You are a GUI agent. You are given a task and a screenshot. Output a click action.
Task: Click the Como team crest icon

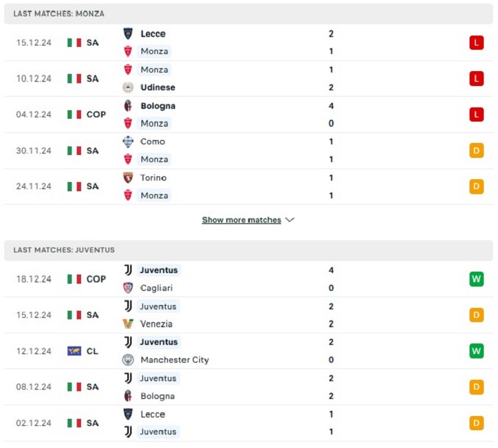[128, 142]
